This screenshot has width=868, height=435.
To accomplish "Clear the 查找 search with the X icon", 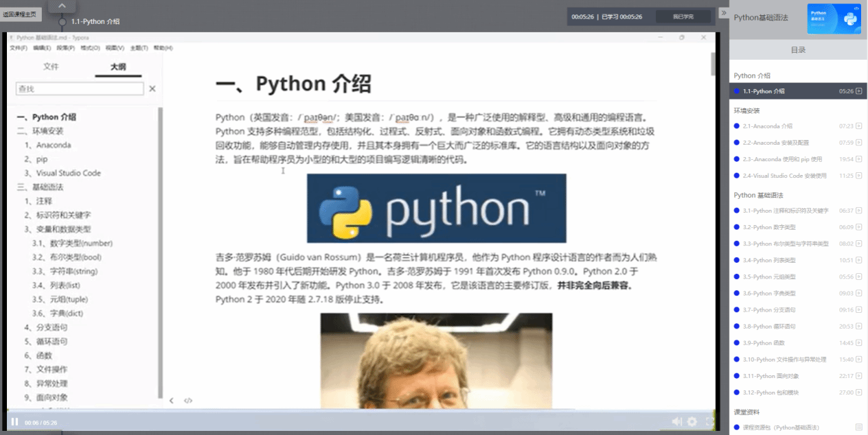I will click(152, 89).
